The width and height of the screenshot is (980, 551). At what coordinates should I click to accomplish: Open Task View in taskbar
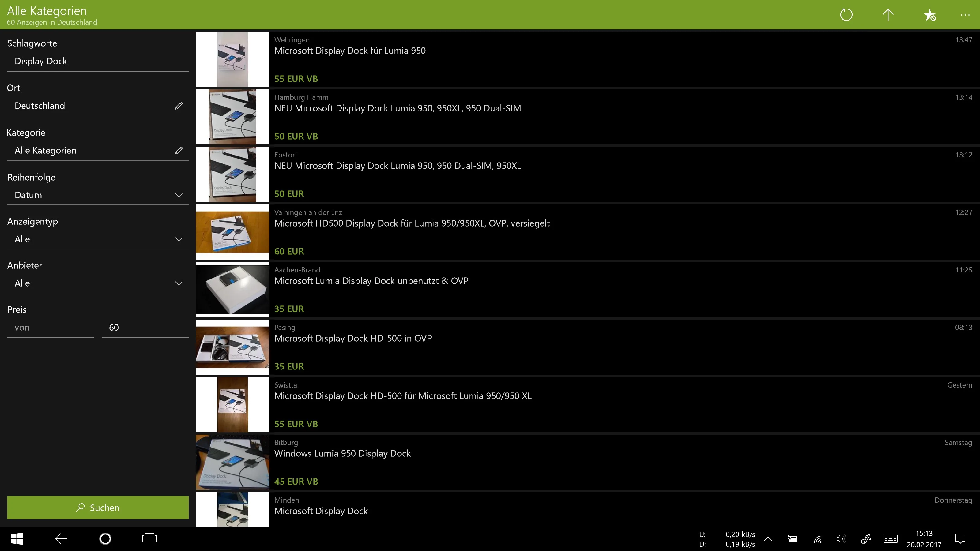coord(149,539)
